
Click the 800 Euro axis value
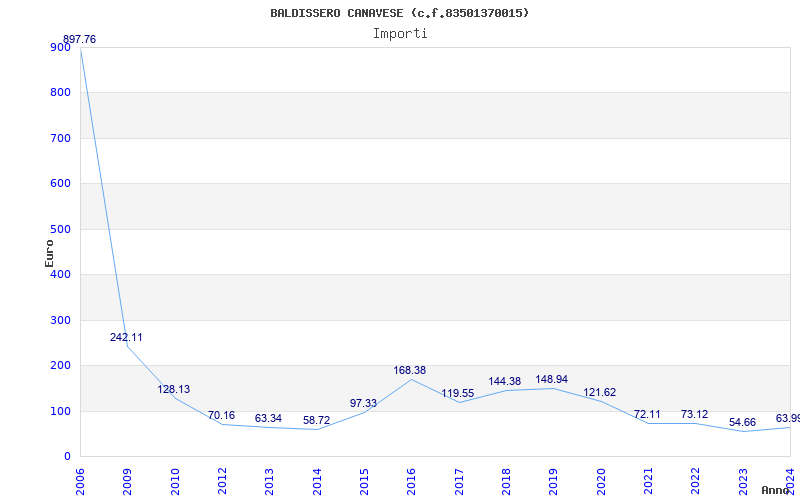(60, 93)
